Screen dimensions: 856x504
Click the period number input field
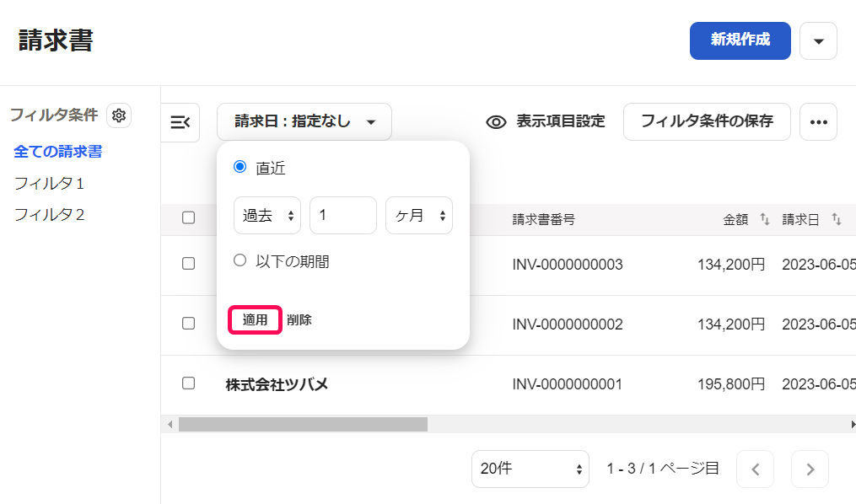pos(343,216)
